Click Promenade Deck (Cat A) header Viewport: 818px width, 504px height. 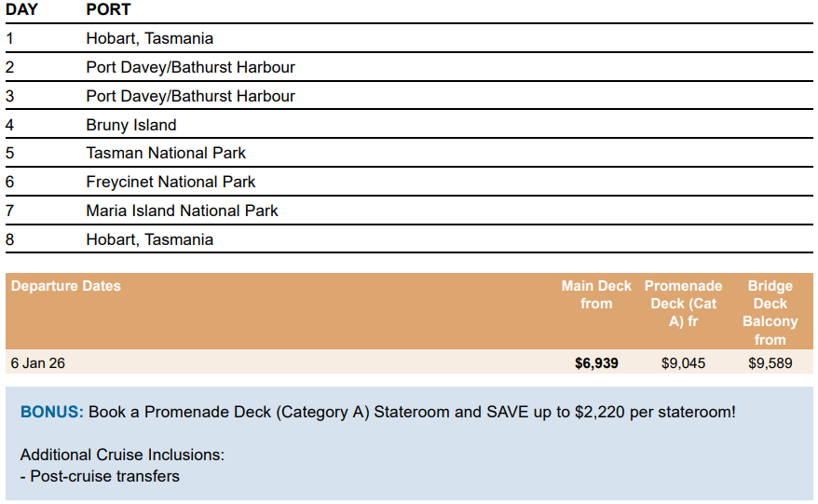coord(684,304)
